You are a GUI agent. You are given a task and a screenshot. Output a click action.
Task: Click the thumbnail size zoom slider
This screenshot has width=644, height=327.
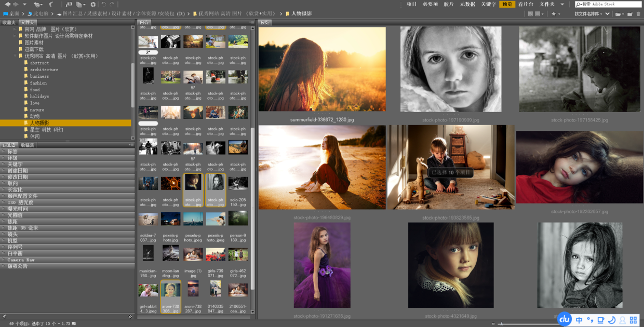tap(501, 324)
